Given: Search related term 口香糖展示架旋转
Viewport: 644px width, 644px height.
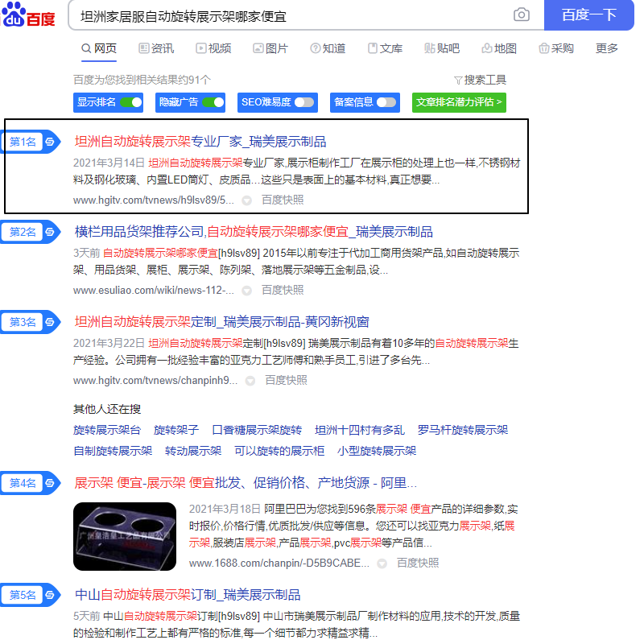Looking at the screenshot, I should [257, 430].
